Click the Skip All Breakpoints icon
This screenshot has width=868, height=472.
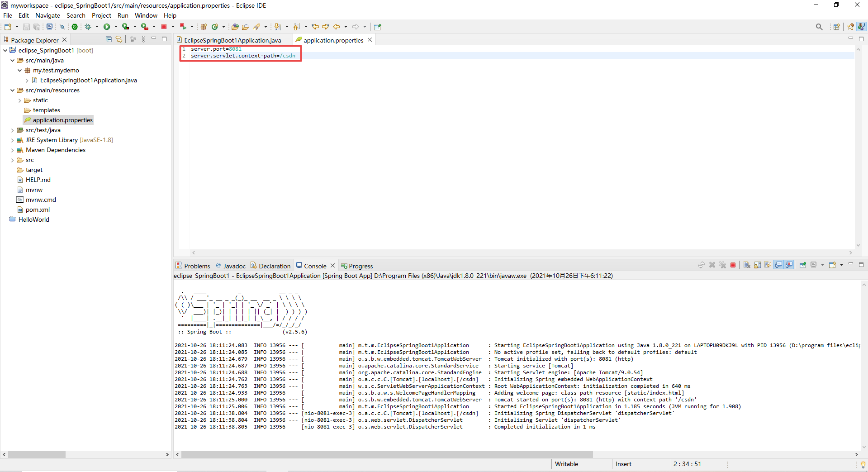point(62,27)
